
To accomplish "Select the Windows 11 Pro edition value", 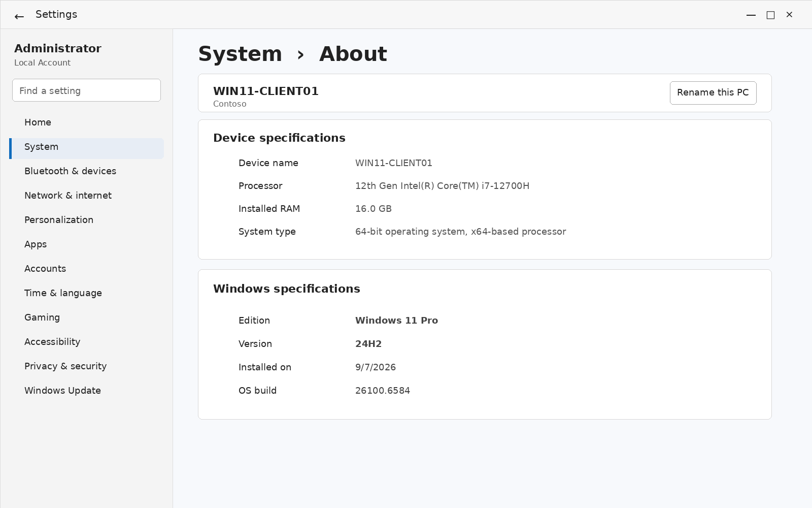I will pos(397,321).
